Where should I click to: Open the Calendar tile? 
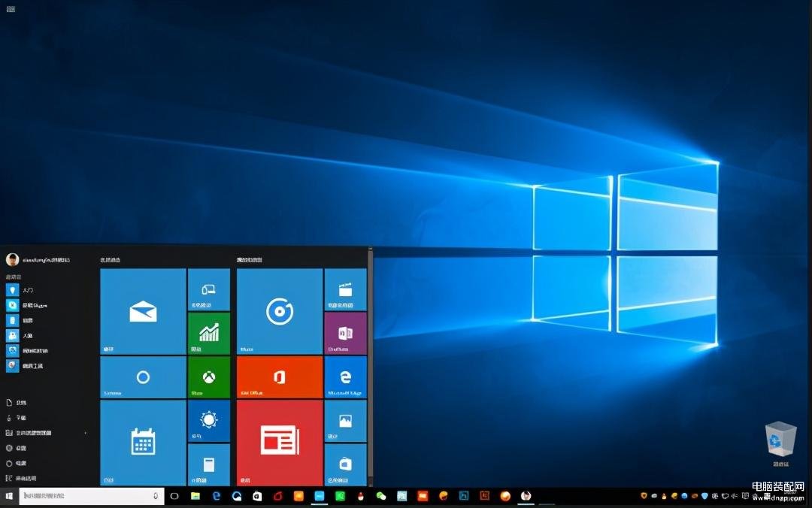point(143,443)
